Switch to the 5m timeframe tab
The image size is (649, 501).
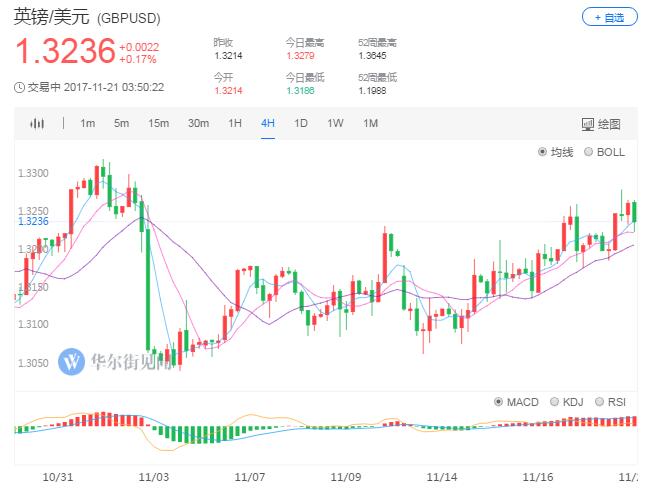[121, 123]
